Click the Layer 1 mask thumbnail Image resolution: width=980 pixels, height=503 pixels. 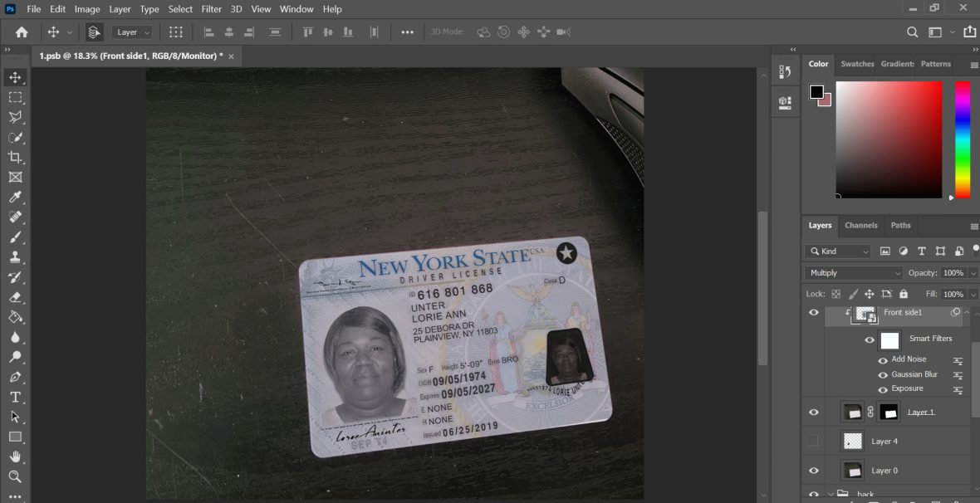(888, 411)
